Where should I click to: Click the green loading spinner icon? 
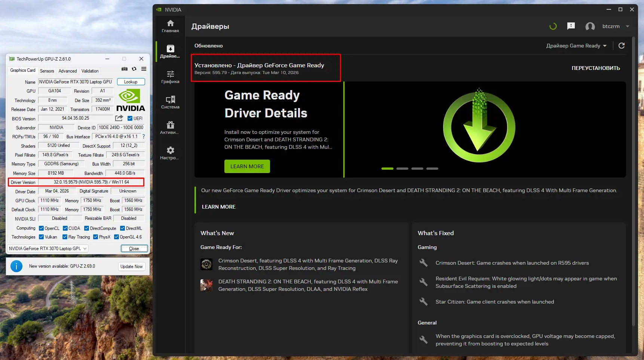[553, 26]
